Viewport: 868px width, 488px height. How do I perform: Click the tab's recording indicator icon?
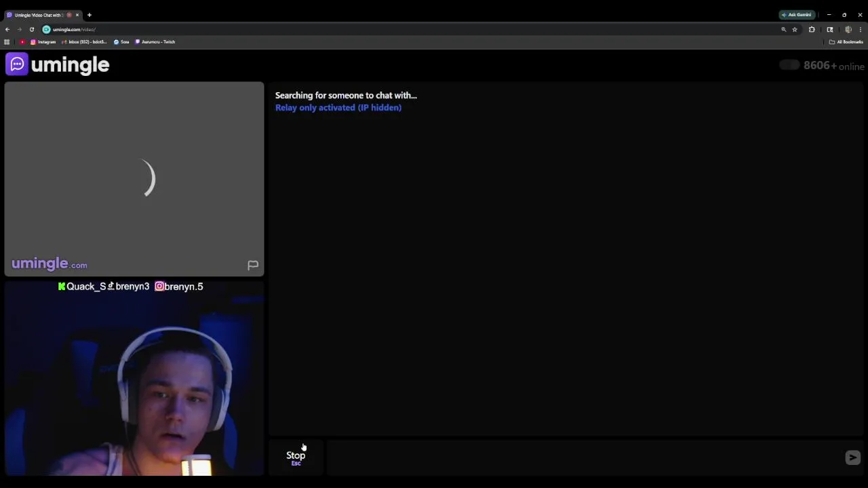(69, 15)
